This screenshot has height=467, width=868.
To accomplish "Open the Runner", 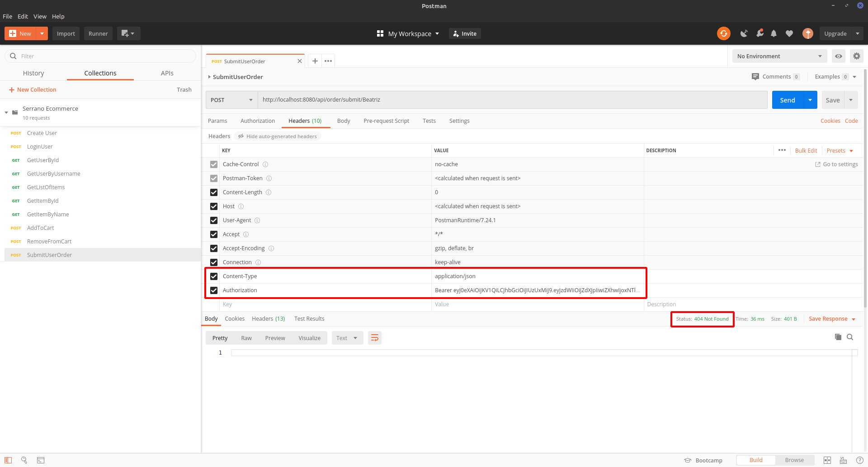I will 98,33.
